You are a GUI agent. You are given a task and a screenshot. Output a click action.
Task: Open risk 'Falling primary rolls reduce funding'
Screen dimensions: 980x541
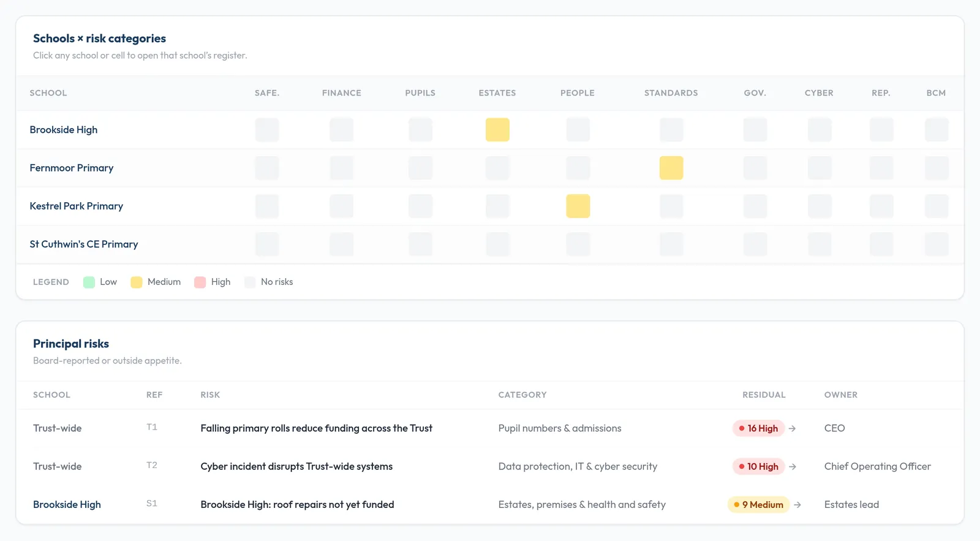tap(316, 428)
